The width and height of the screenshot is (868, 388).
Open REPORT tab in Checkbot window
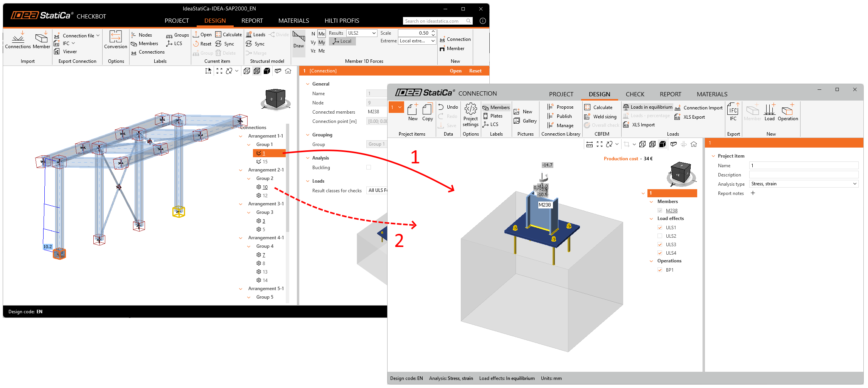252,21
